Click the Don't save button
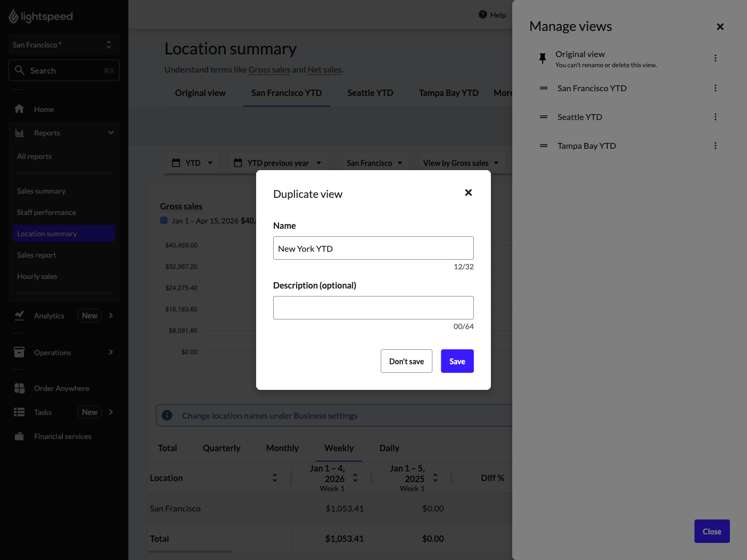 point(406,362)
